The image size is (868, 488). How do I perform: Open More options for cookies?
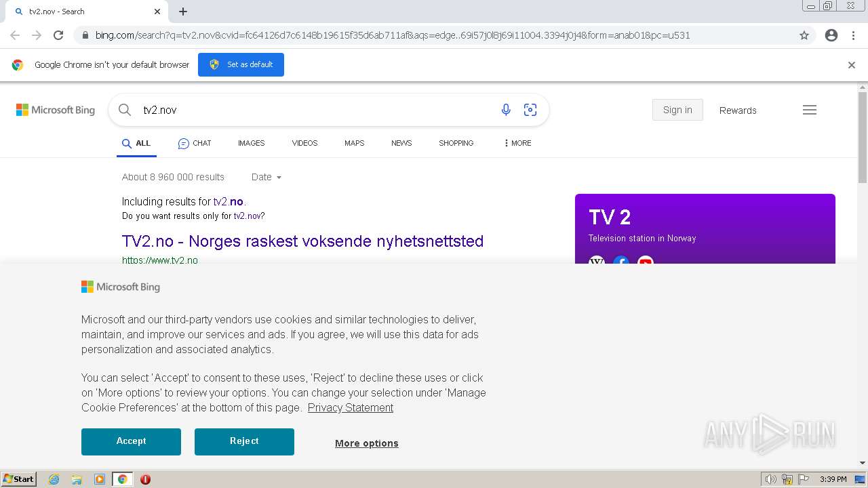click(367, 443)
